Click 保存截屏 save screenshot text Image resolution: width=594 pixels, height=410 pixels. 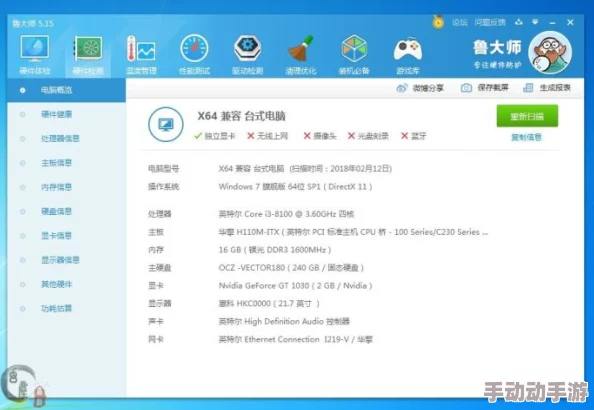[493, 88]
